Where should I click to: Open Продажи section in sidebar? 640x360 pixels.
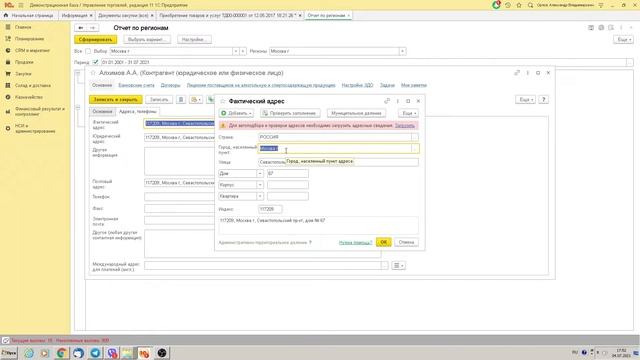click(x=24, y=62)
